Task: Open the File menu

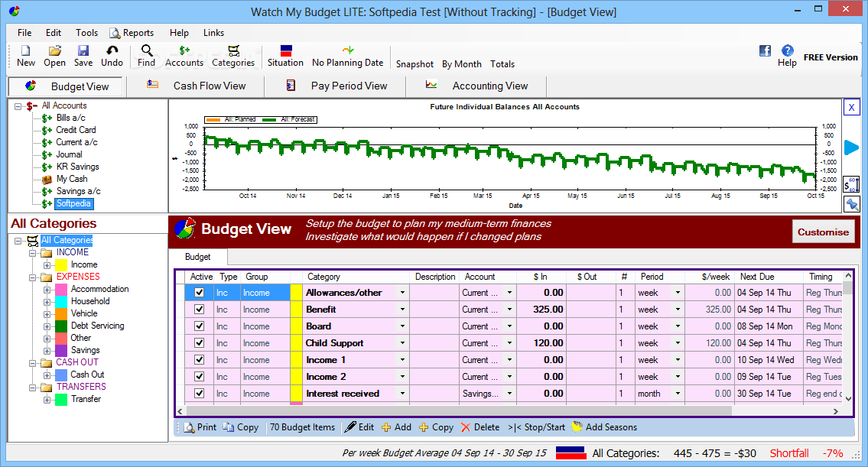Action: (24, 33)
